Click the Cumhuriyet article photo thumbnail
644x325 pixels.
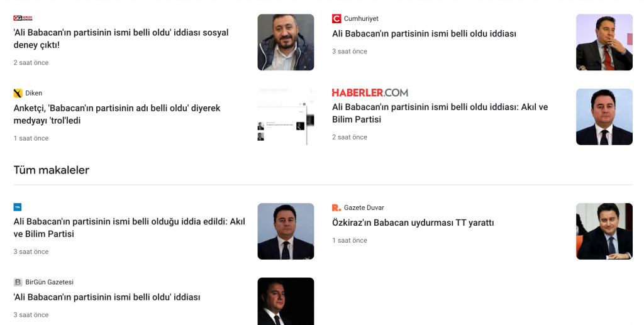tap(604, 42)
